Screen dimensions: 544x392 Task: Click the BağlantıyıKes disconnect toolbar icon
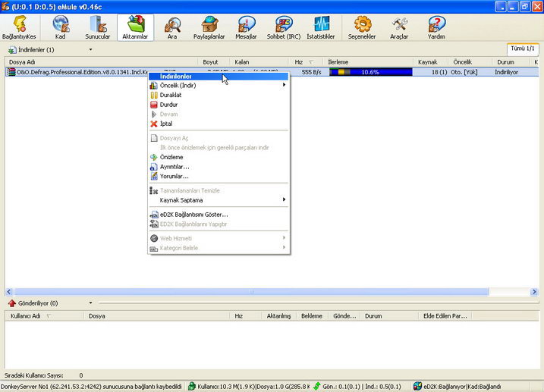(x=19, y=24)
